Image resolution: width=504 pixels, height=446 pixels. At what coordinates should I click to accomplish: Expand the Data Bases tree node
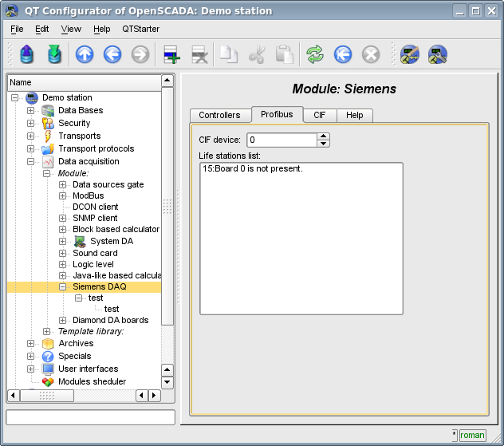tap(30, 111)
